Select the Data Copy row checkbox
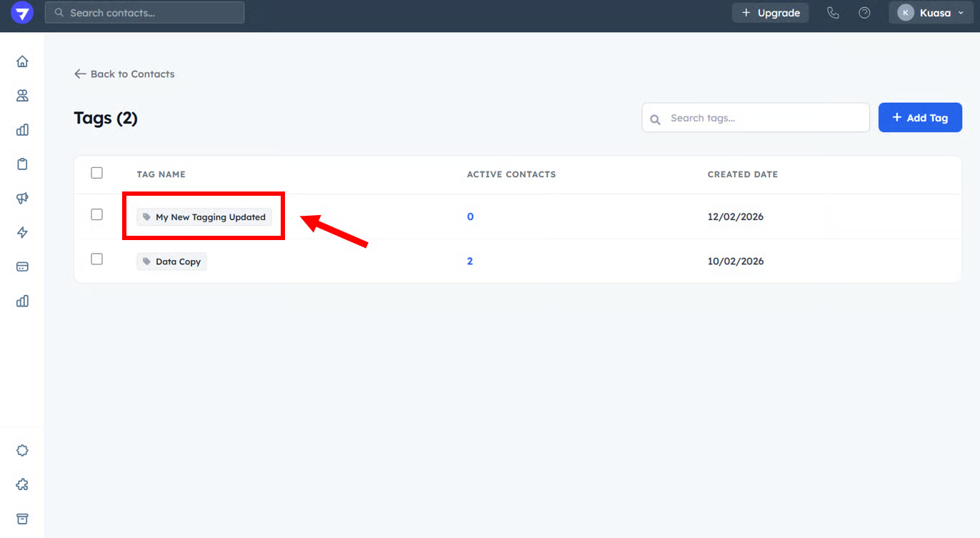Viewport: 980px width, 538px height. tap(97, 259)
